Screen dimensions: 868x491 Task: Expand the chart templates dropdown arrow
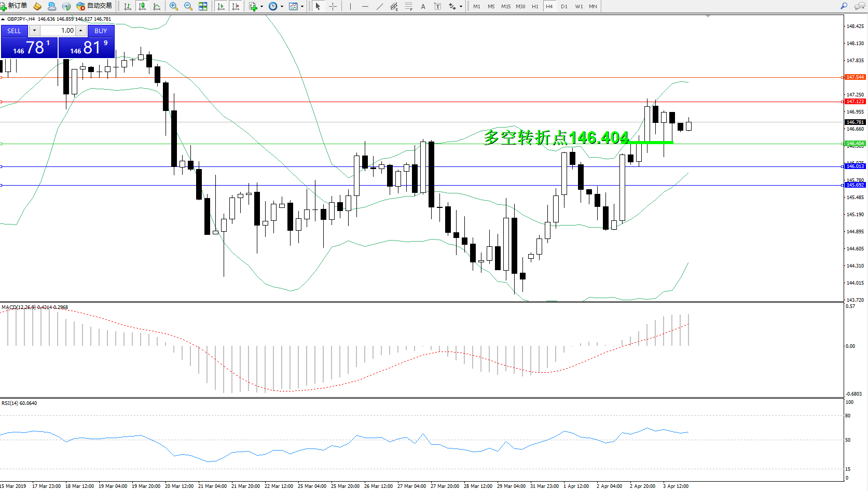point(302,7)
